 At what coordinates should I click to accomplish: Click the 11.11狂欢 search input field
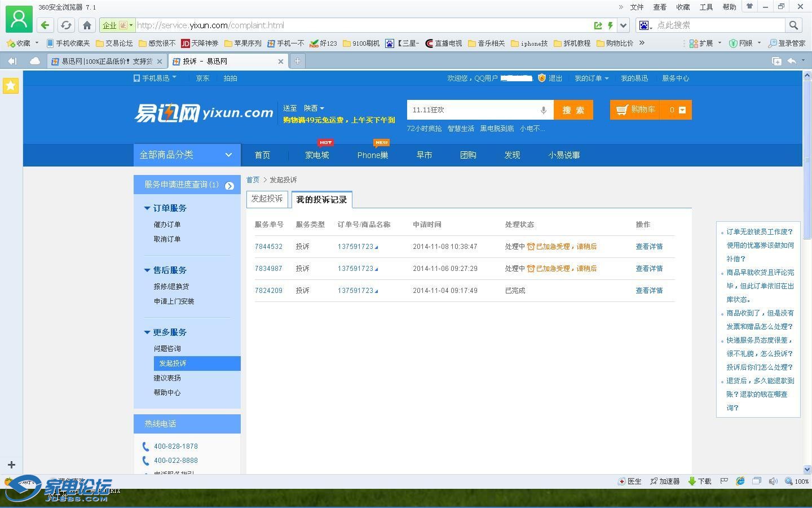(x=471, y=110)
